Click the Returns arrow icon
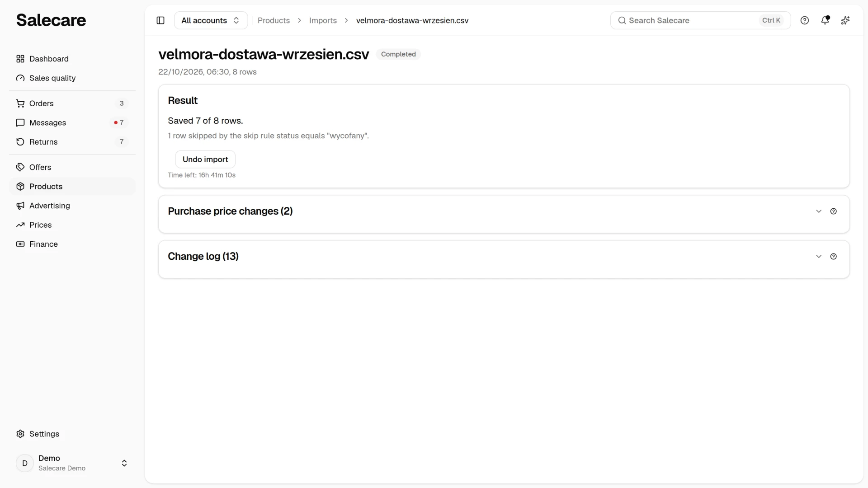The image size is (868, 488). pos(20,142)
